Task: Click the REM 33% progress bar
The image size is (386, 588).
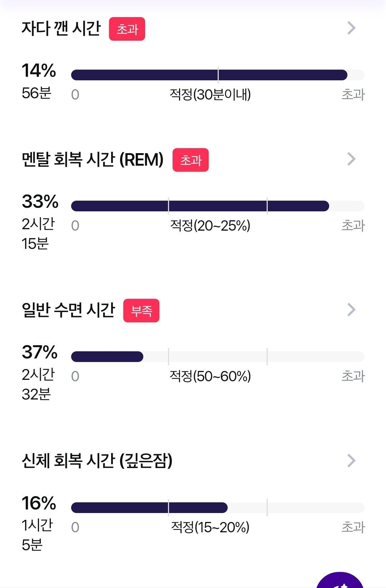Action: 218,206
